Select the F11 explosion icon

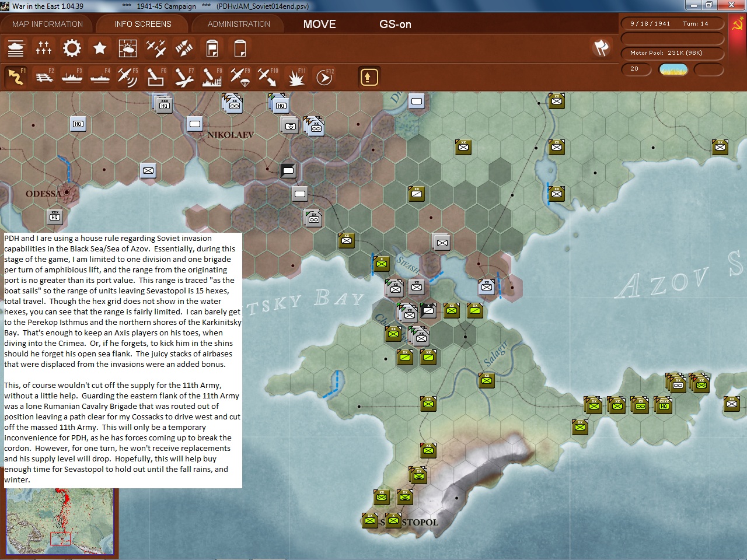pos(296,77)
